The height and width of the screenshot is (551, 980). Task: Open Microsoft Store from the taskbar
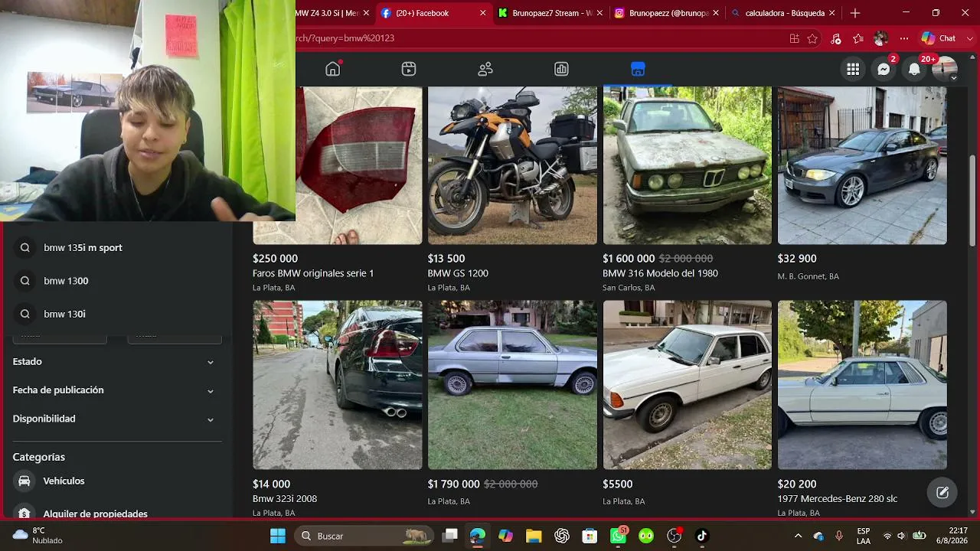tap(590, 536)
